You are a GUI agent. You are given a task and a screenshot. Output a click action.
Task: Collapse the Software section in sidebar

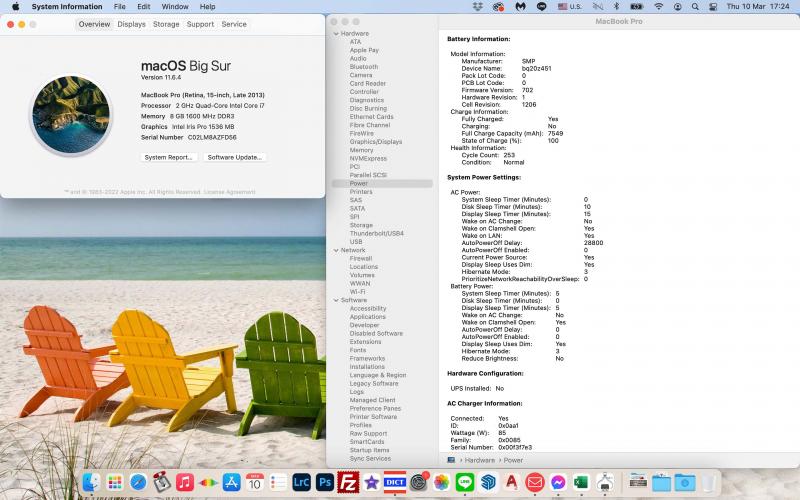(x=336, y=301)
